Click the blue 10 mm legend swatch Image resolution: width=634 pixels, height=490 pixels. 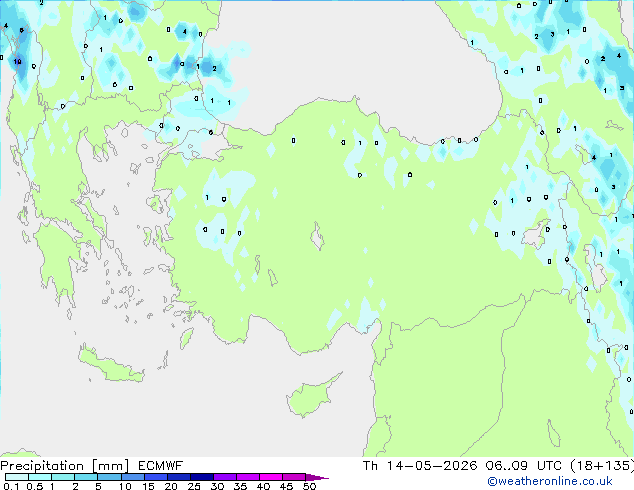point(133,477)
